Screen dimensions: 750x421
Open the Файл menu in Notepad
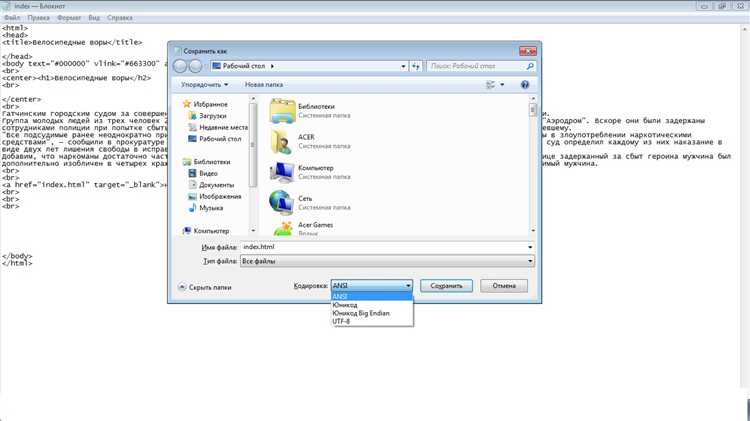(x=12, y=18)
